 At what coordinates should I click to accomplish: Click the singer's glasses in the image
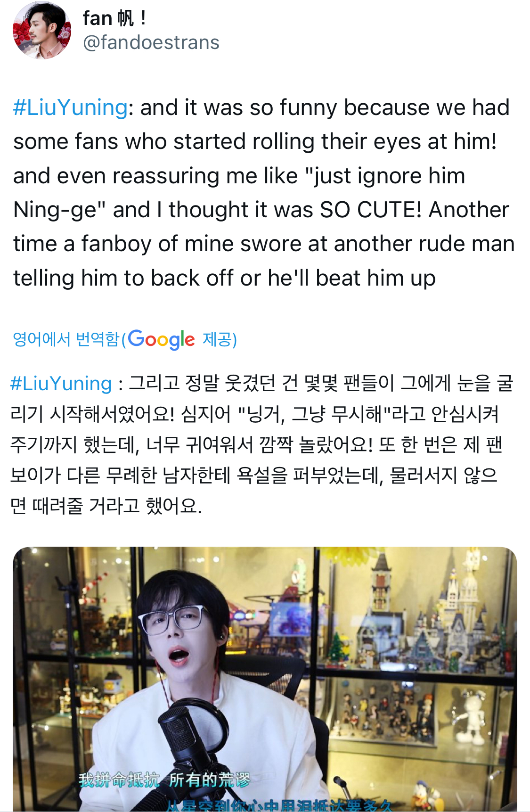[175, 620]
